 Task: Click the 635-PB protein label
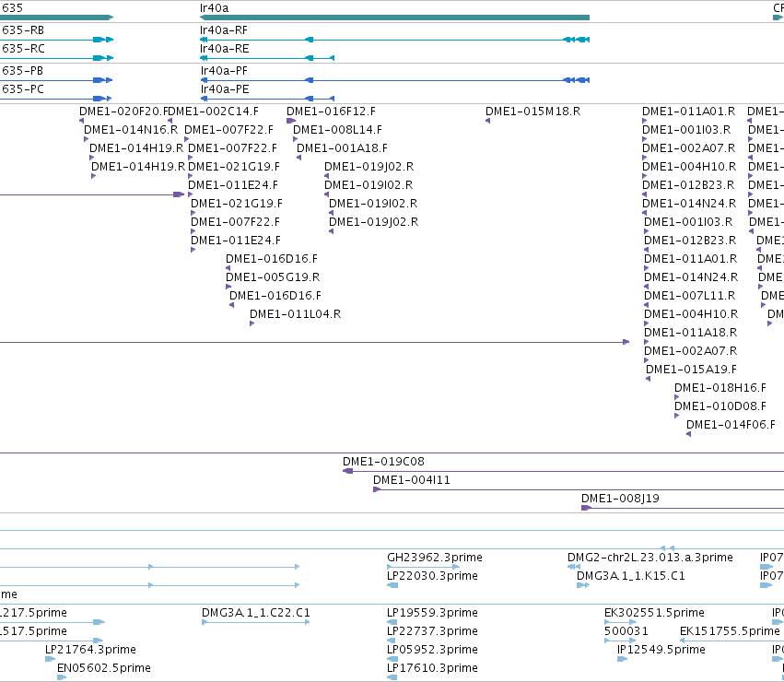point(22,71)
